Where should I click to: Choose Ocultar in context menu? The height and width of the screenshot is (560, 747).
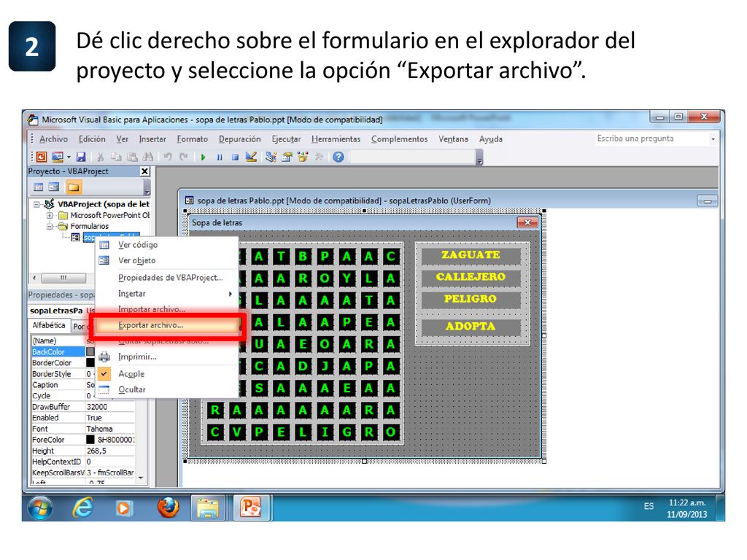pyautogui.click(x=167, y=389)
